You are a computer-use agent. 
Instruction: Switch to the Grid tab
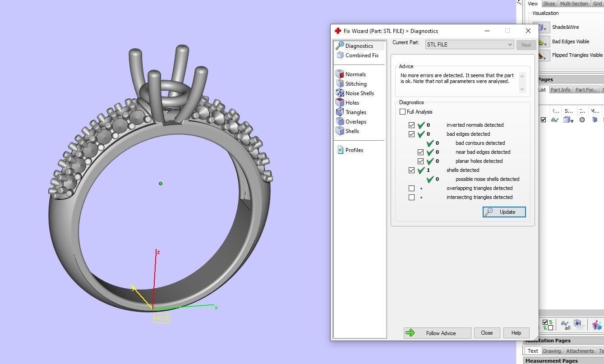click(x=597, y=4)
